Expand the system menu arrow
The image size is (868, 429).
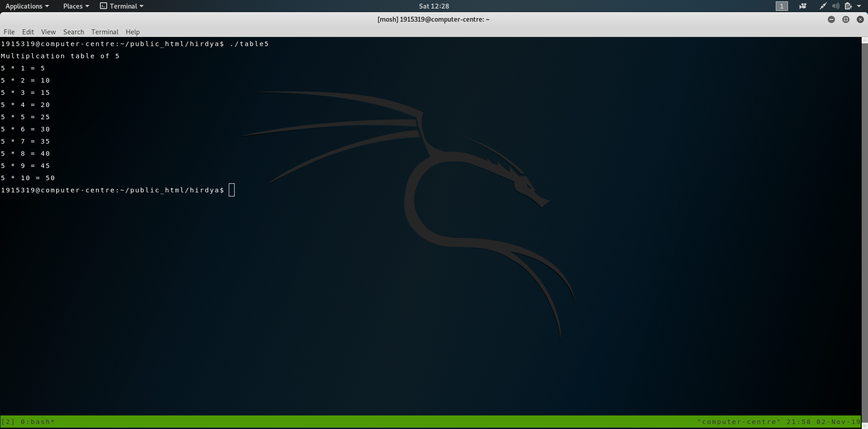pos(859,6)
